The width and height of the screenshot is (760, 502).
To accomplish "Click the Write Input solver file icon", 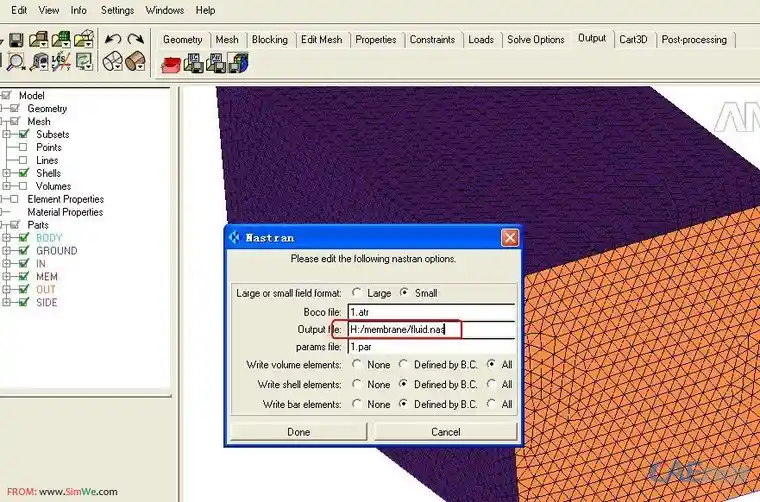I will pos(238,63).
